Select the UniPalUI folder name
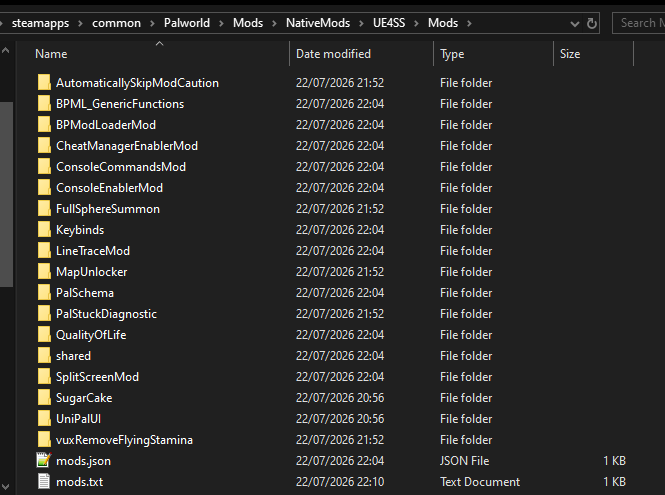 (78, 419)
